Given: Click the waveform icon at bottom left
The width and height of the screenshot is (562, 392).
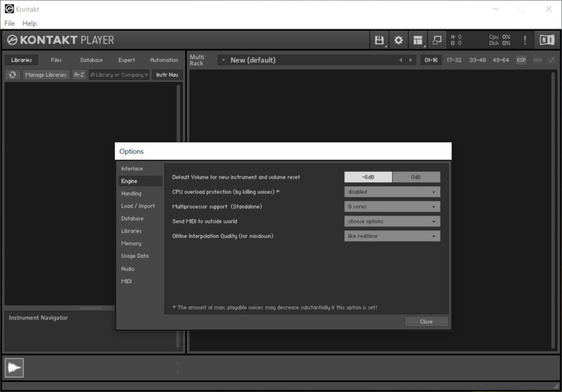Looking at the screenshot, I should 14,367.
